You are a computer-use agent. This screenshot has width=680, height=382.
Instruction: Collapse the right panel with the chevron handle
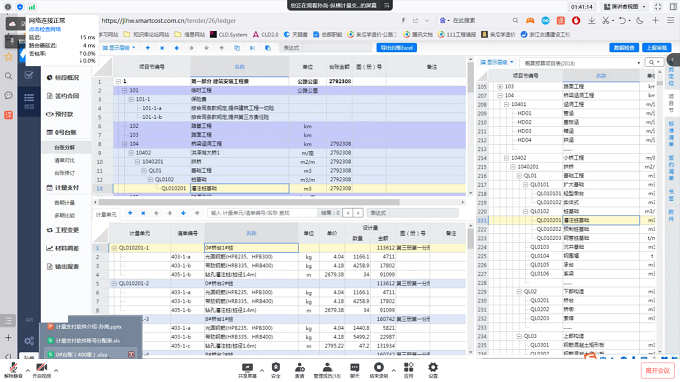(673, 60)
